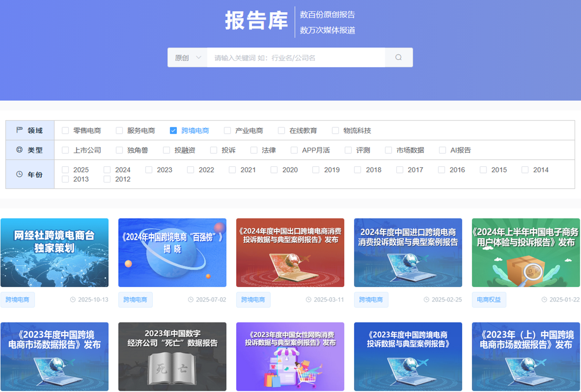This screenshot has width=581, height=392.
Task: Click the 电商权益 tag
Action: [489, 299]
